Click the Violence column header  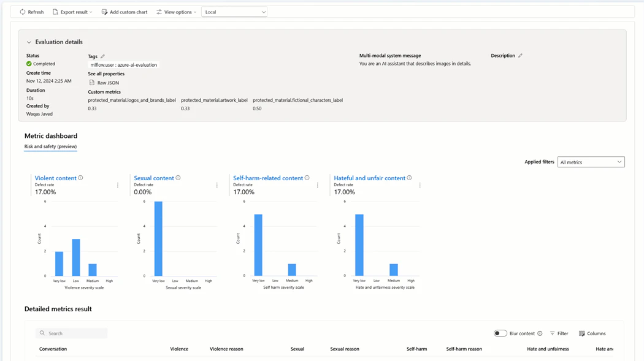click(179, 349)
